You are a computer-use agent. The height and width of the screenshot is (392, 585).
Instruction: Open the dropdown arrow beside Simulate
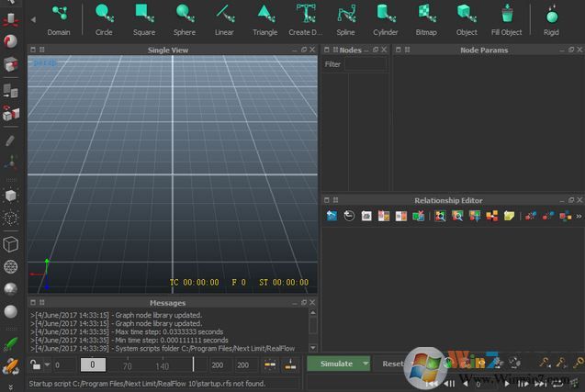pyautogui.click(x=366, y=364)
